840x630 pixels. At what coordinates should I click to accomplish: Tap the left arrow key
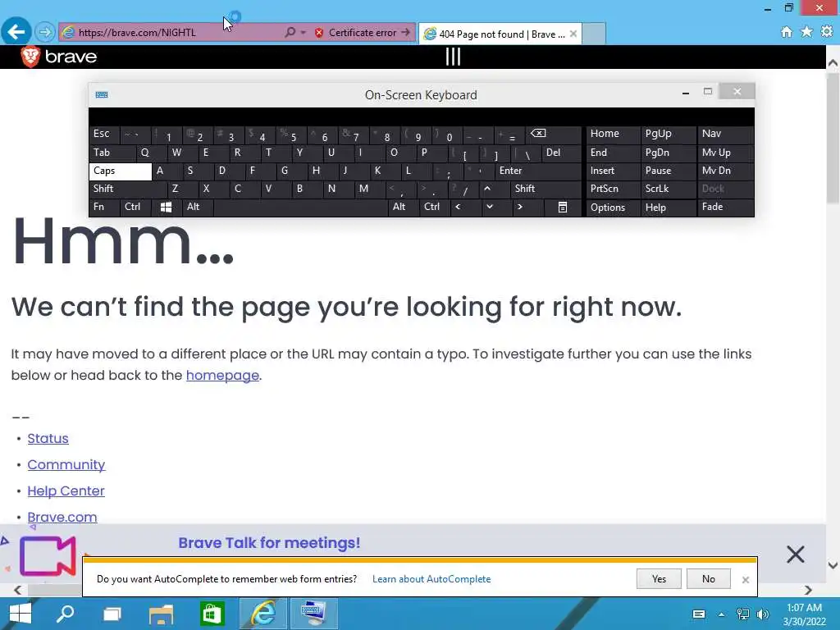465,207
